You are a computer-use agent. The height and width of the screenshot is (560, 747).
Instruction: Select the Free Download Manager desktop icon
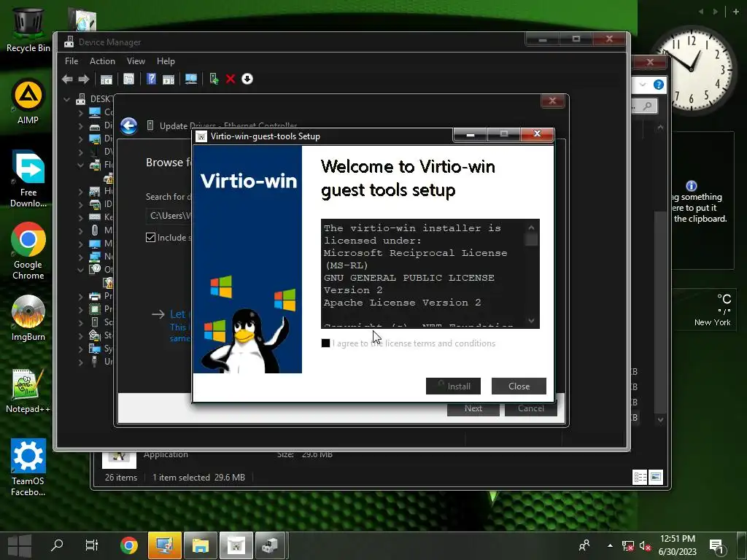coord(28,179)
